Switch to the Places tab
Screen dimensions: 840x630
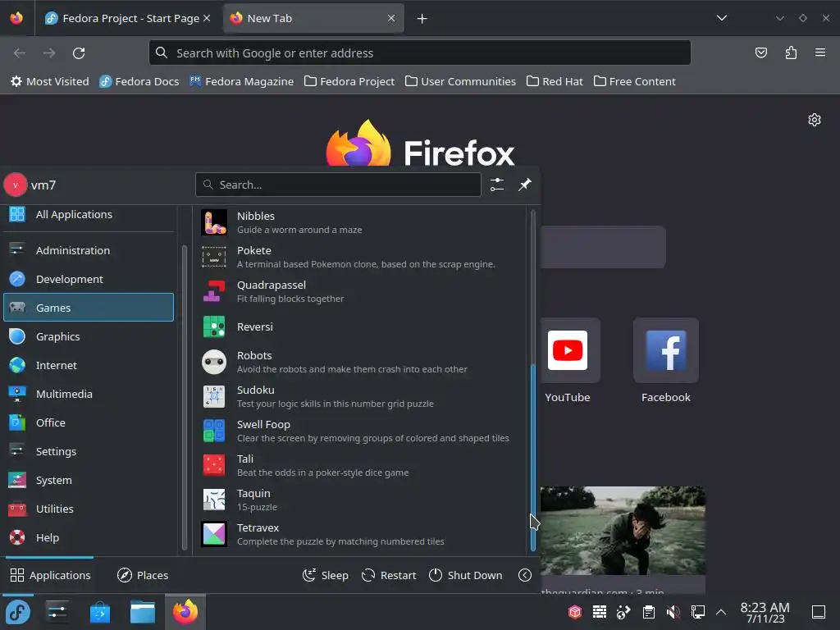click(x=143, y=575)
